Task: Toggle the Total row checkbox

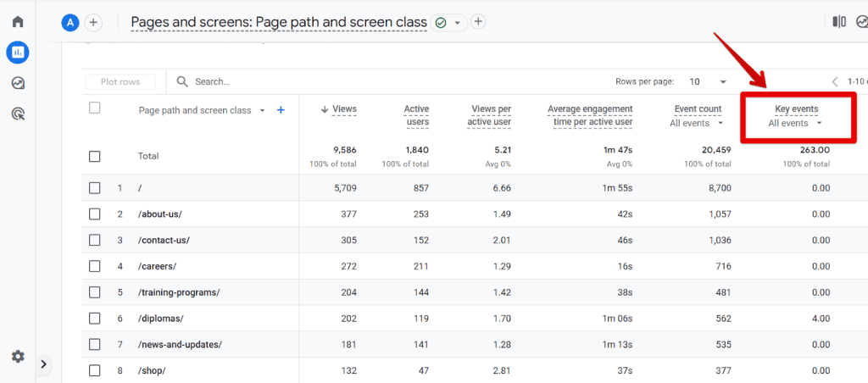Action: [x=95, y=157]
